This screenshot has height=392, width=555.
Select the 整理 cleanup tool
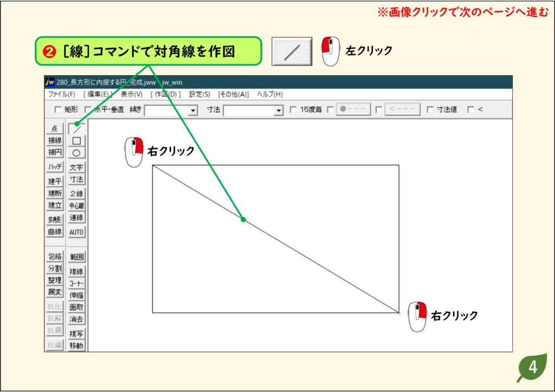(55, 280)
